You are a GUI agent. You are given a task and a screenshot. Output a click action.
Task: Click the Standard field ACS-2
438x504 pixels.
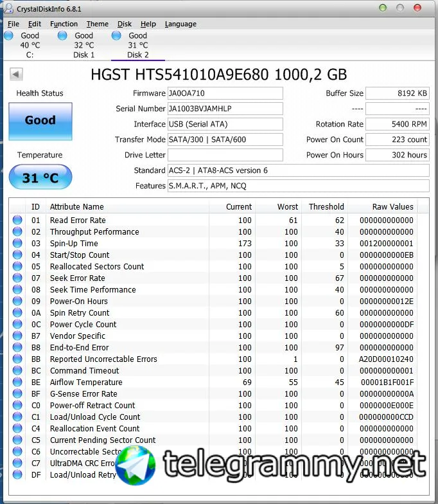(x=298, y=170)
